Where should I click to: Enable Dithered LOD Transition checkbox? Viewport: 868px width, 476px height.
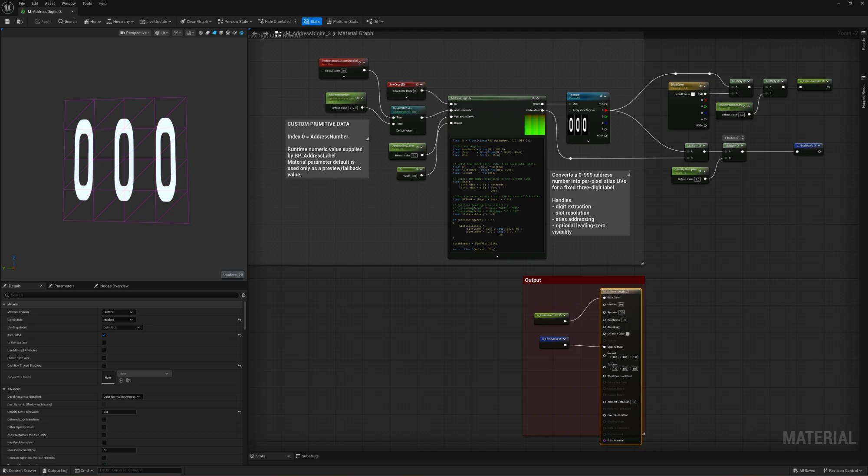[104, 420]
